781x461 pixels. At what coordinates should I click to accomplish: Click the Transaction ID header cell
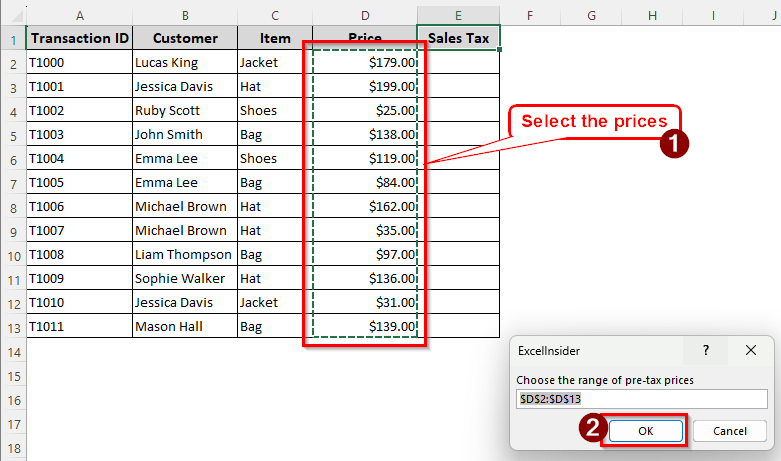79,38
